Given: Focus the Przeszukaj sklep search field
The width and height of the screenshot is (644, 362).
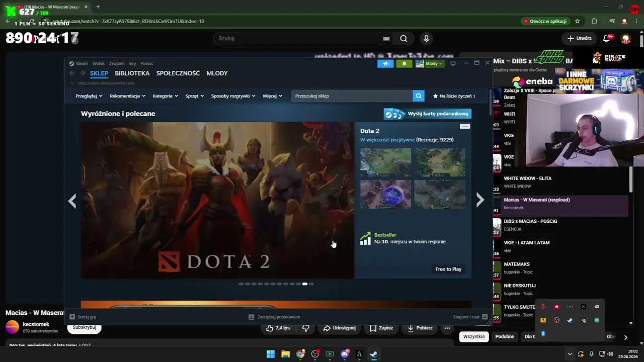Looking at the screenshot, I should coord(352,96).
